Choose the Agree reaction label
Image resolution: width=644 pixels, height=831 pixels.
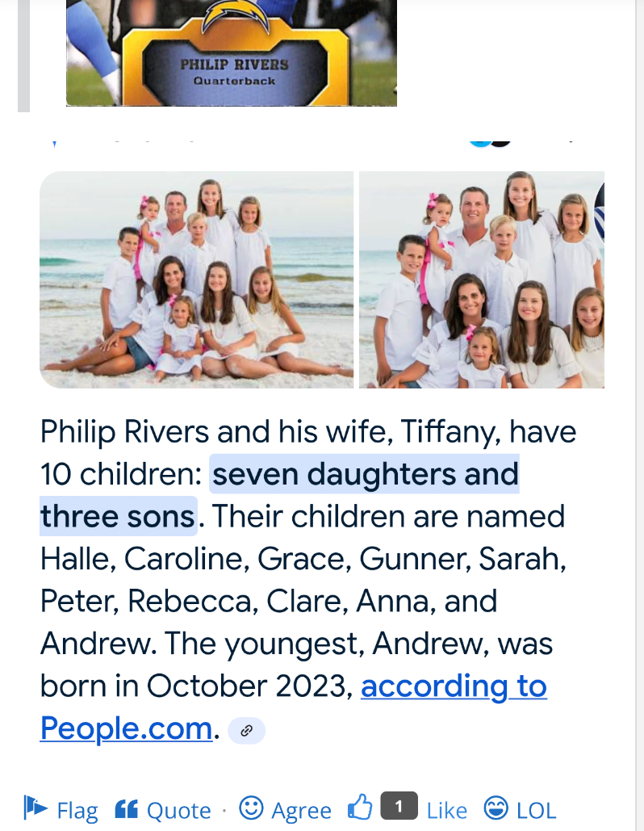pyautogui.click(x=301, y=810)
